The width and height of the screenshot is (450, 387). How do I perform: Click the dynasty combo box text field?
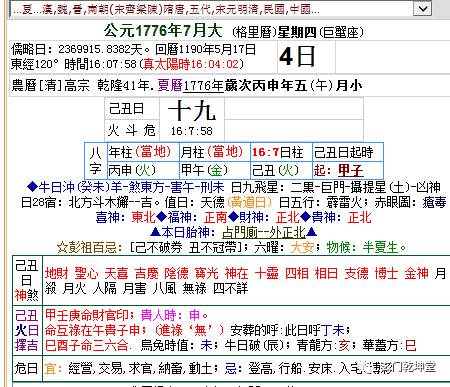coord(212,9)
